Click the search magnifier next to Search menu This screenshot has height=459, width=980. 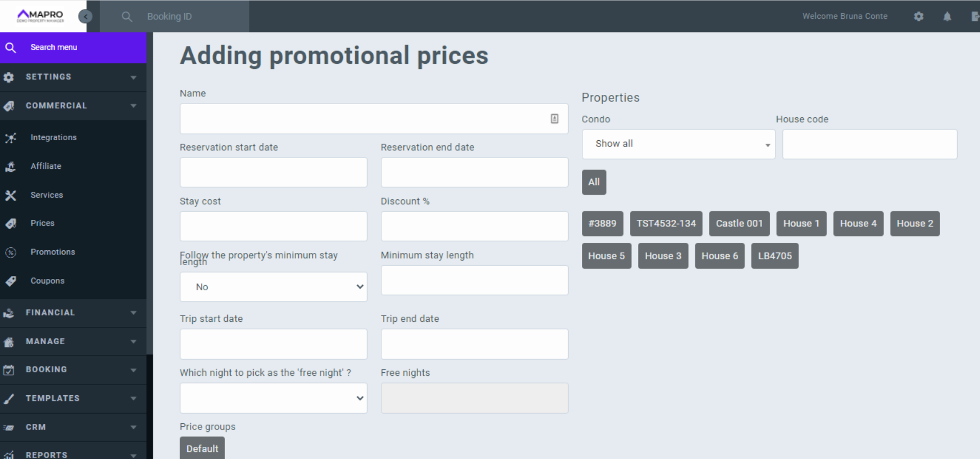(x=11, y=47)
